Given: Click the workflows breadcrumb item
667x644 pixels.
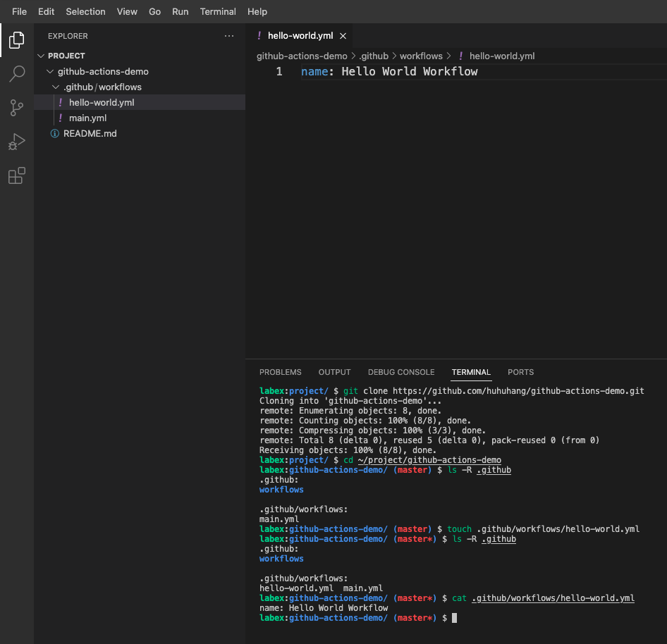Looking at the screenshot, I should 421,56.
